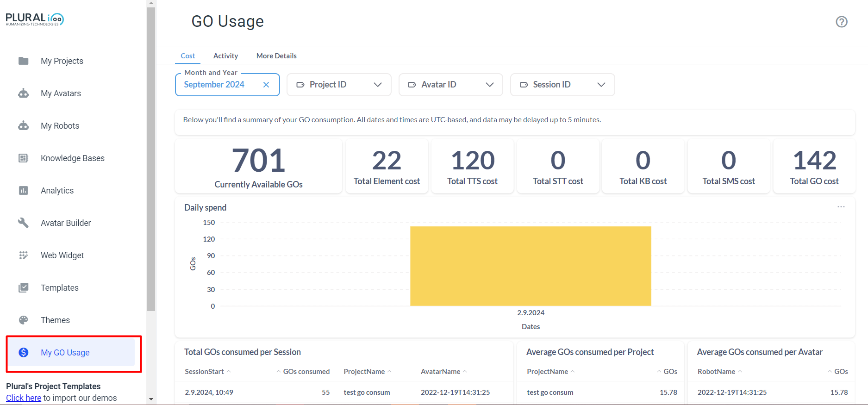Click the sidebar scroll down arrow

click(x=151, y=399)
